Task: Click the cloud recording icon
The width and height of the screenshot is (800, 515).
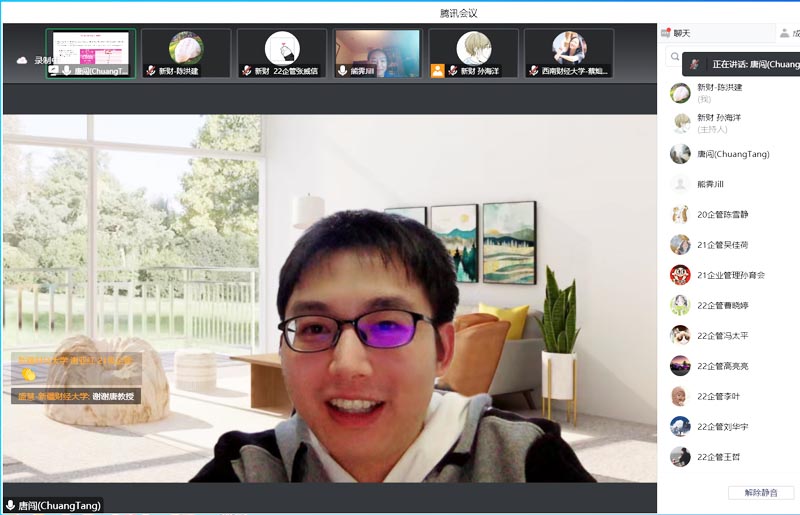Action: [x=22, y=61]
